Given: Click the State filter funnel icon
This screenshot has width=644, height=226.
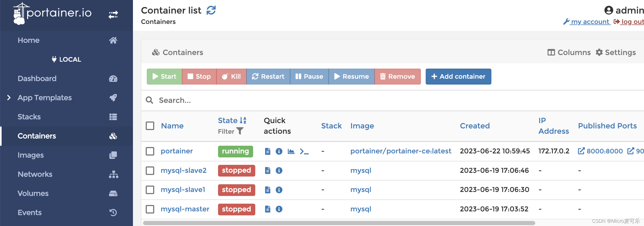Looking at the screenshot, I should click(x=240, y=131).
